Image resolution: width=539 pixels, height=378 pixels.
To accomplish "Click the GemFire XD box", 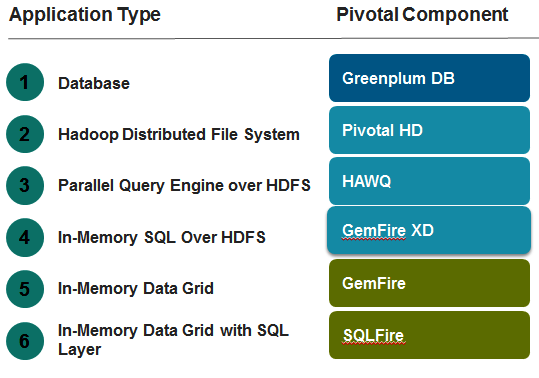I will [429, 230].
